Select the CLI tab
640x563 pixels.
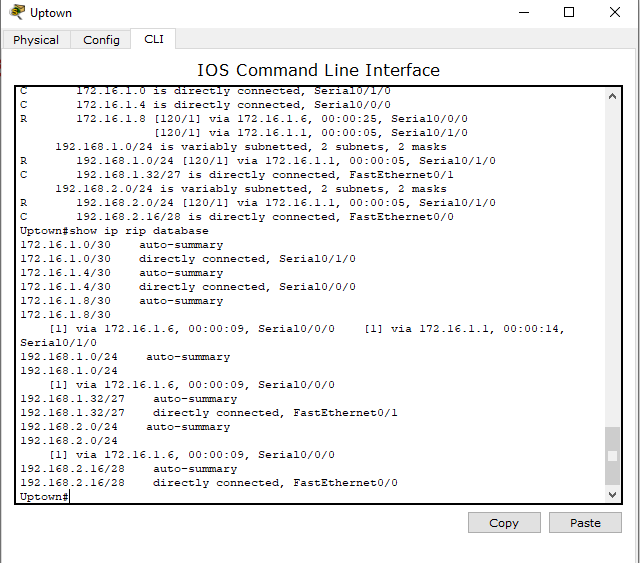153,39
